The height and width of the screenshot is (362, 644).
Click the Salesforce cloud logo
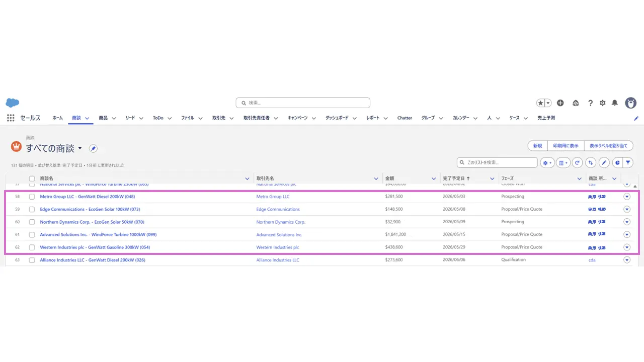coord(13,103)
